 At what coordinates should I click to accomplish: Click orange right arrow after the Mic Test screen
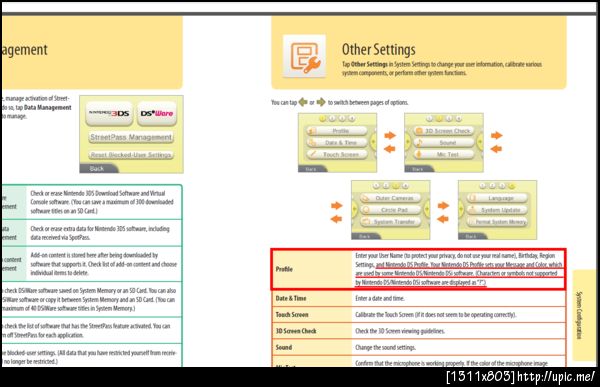pyautogui.click(x=496, y=135)
